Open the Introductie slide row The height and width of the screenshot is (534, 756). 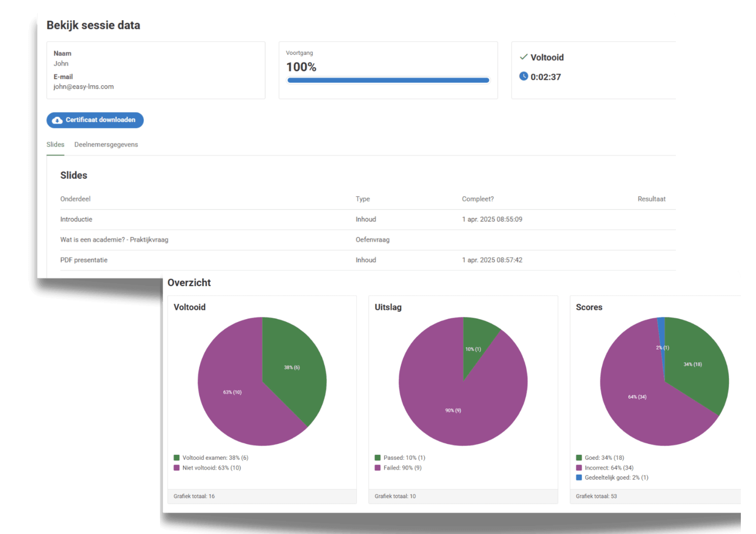[x=76, y=219]
